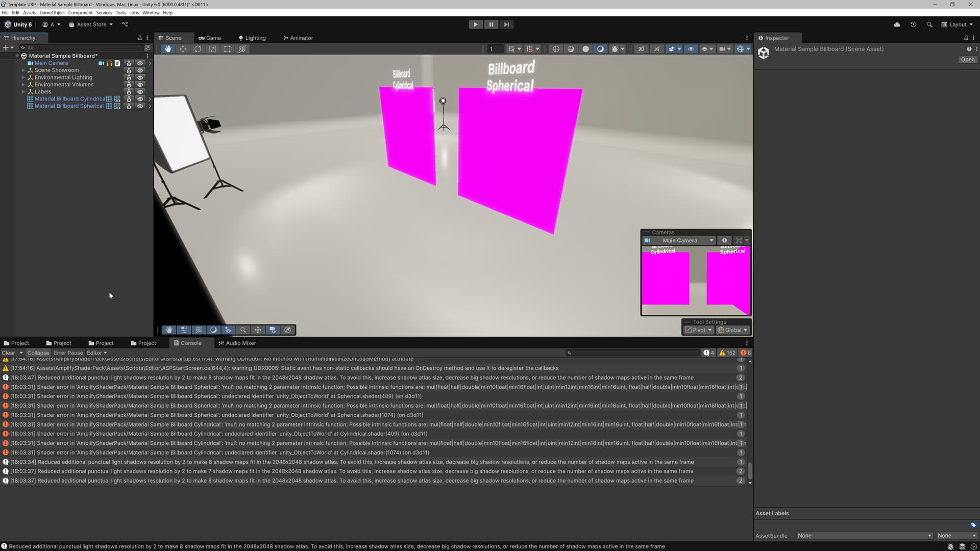Click the Console search field
Image resolution: width=980 pixels, height=551 pixels.
(633, 353)
